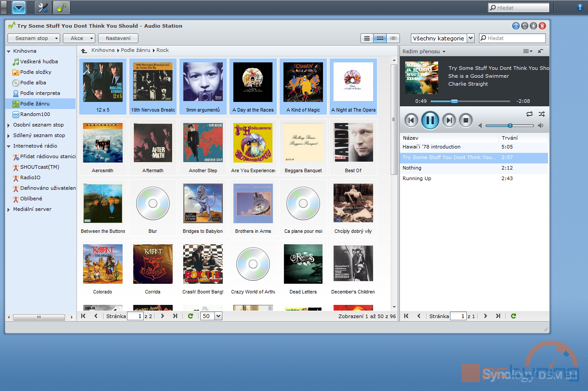Collapse the Internetové rádio node
The height and width of the screenshot is (391, 588).
pyautogui.click(x=9, y=146)
